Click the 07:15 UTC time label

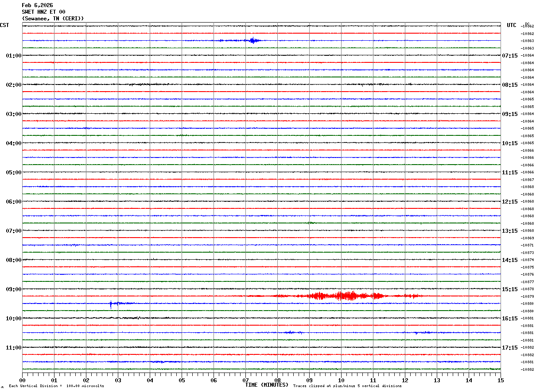pos(509,56)
